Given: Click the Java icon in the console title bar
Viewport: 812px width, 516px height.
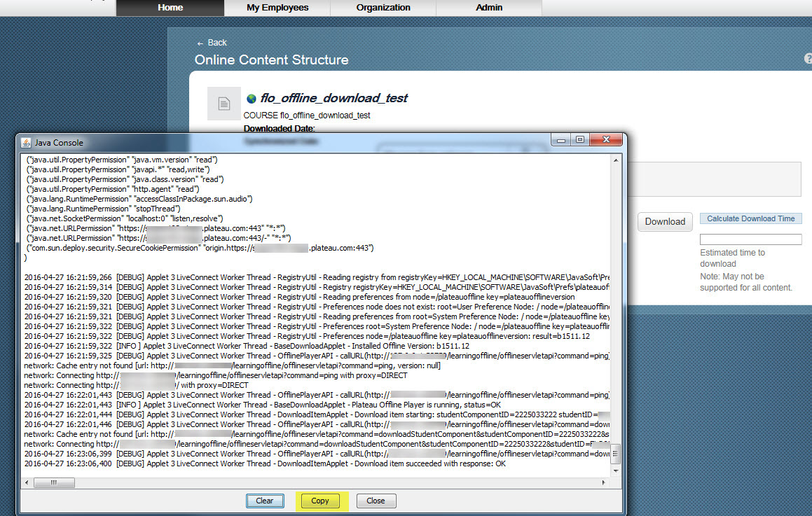Looking at the screenshot, I should coord(26,143).
